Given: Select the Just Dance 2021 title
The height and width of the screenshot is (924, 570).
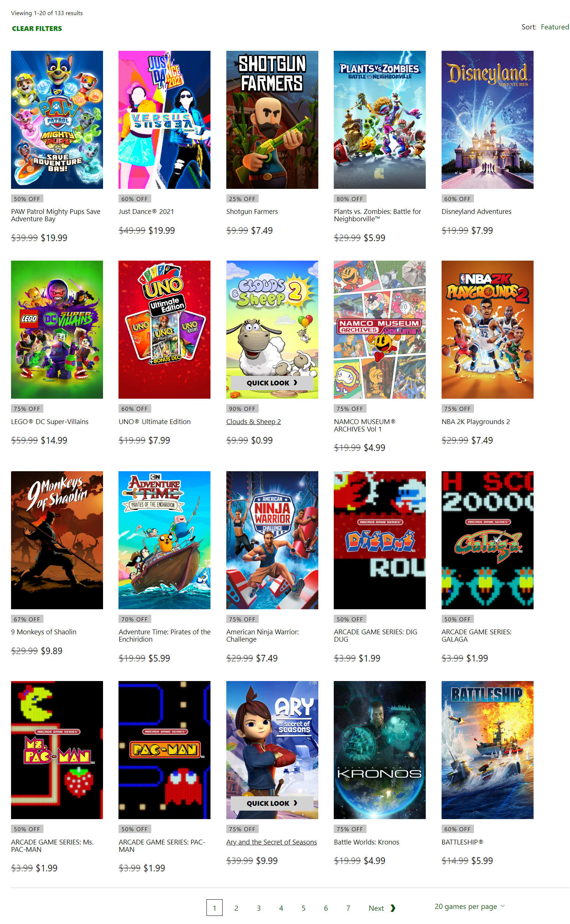Looking at the screenshot, I should coord(146,211).
